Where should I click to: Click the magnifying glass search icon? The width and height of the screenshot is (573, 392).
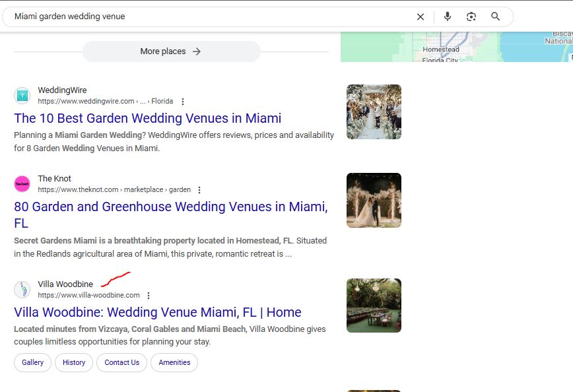pyautogui.click(x=496, y=17)
